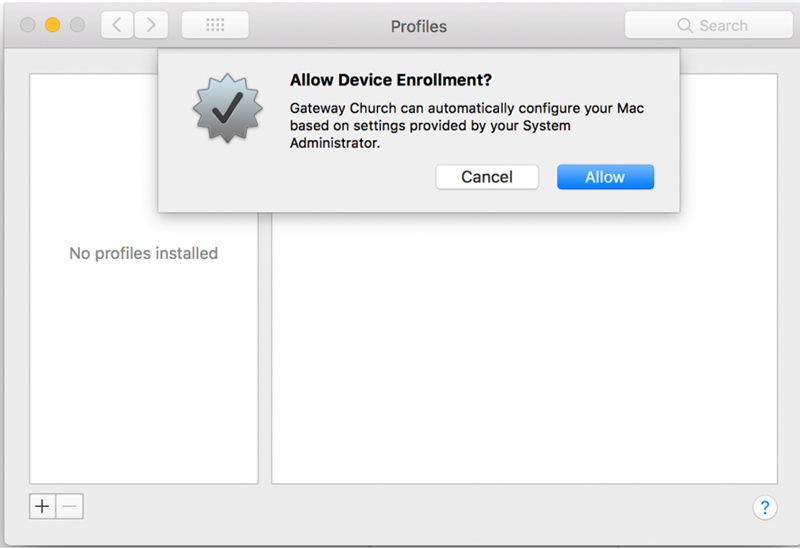Click the 'Profiles' window title

pos(419,27)
